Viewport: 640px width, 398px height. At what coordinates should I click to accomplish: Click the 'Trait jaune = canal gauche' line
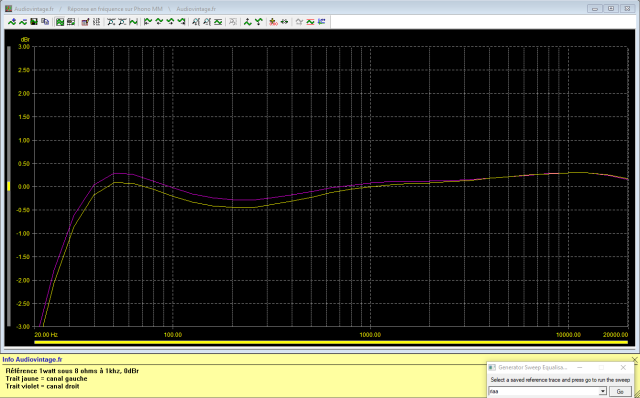click(46, 378)
